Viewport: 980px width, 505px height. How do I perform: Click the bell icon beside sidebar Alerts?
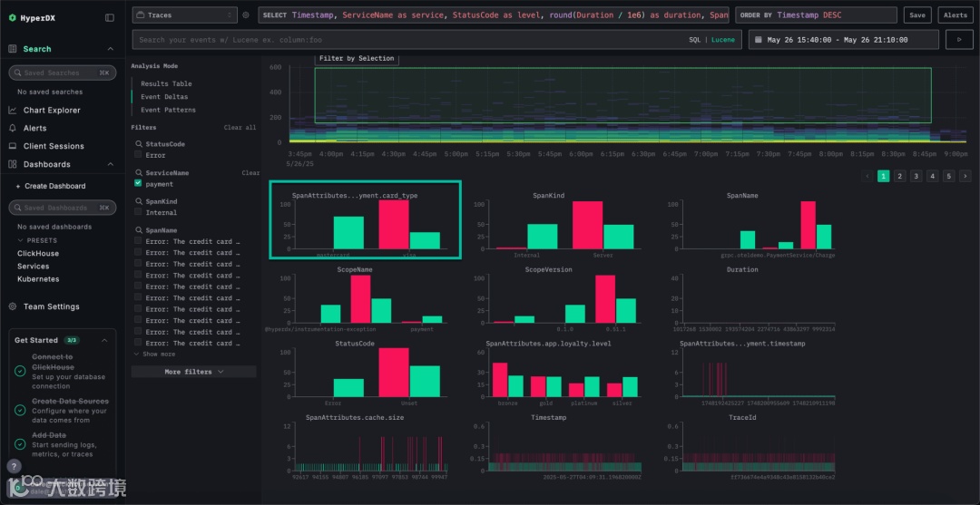[13, 128]
